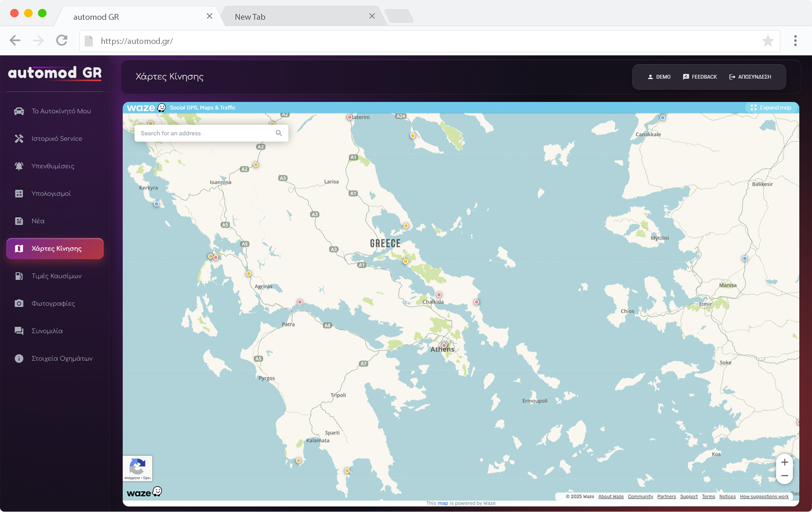This screenshot has height=512, width=812.
Task: Click the map search magnifier icon
Action: coord(279,133)
